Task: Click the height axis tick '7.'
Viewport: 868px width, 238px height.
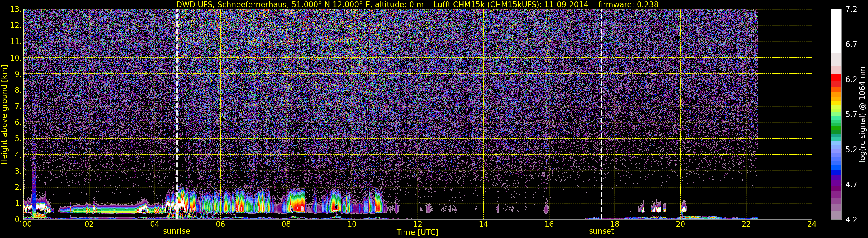Action: click(18, 107)
